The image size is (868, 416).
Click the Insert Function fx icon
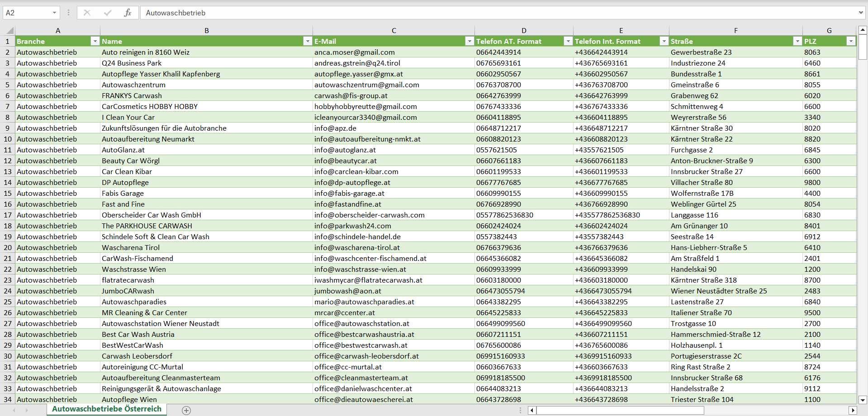(x=128, y=13)
